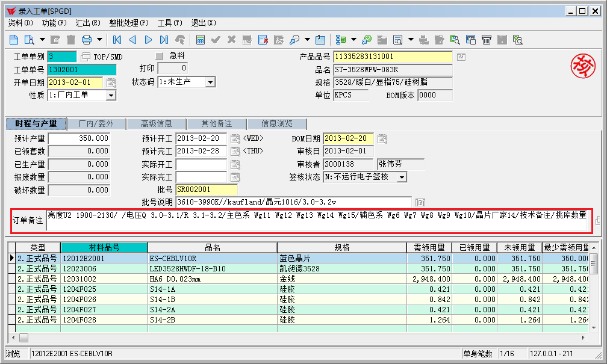Switch to the 高级信息 tab
The image size is (607, 364).
pos(156,124)
